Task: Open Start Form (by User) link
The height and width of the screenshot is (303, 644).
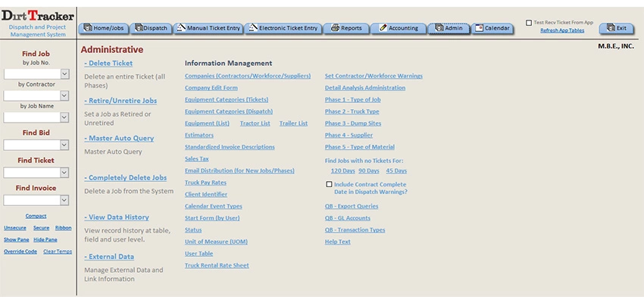Action: (x=212, y=218)
